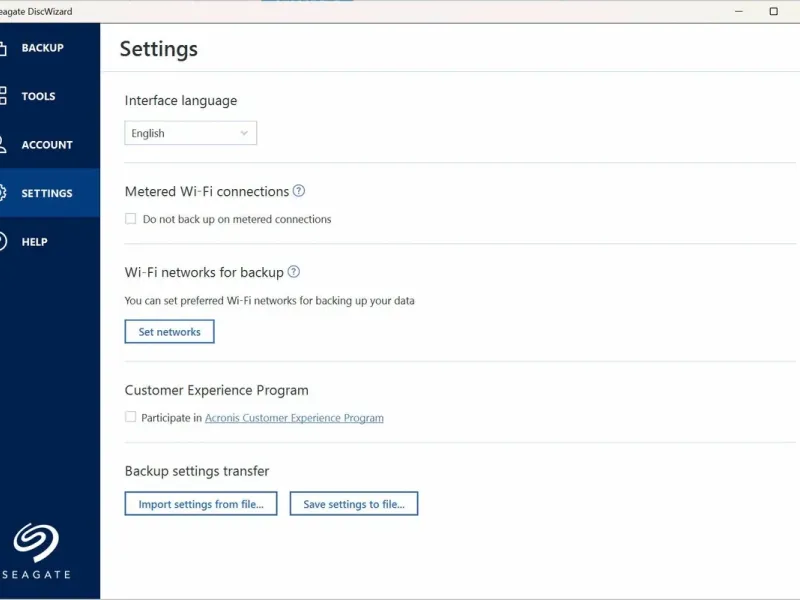Screen dimensions: 800x600
Task: Click Import settings from file button
Action: tap(201, 504)
